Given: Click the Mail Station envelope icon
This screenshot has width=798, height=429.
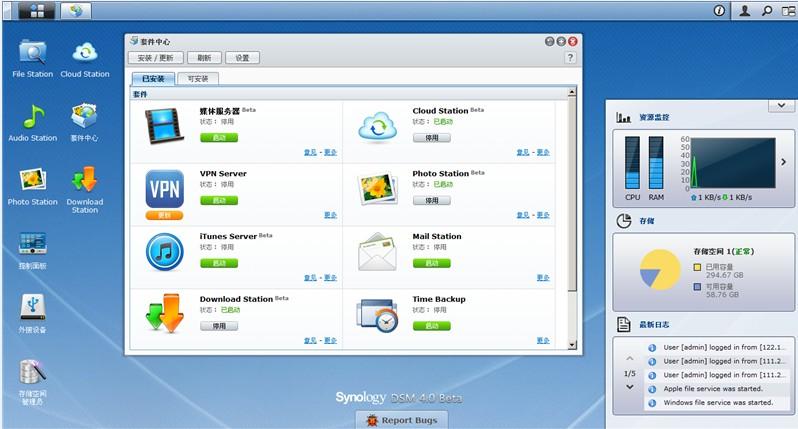Looking at the screenshot, I should [x=377, y=252].
